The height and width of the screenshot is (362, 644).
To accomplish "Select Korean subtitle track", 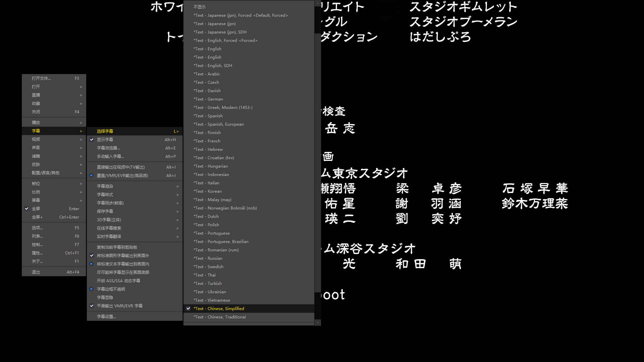I will (x=249, y=191).
